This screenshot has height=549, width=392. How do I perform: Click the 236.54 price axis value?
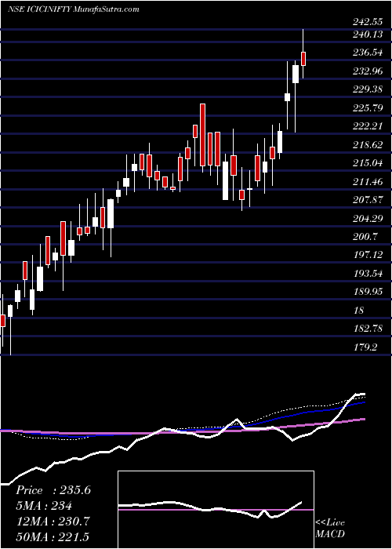368,53
